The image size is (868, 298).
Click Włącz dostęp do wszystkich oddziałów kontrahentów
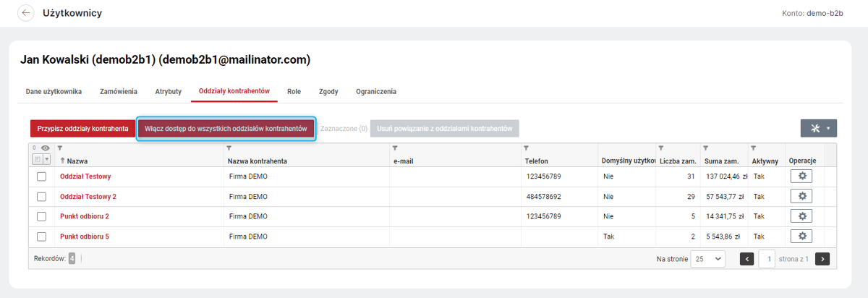coord(226,129)
